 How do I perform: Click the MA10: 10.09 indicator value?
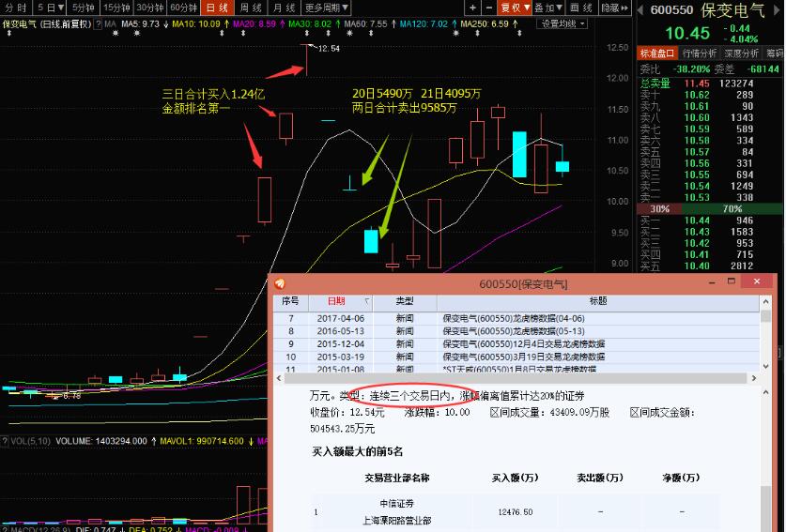196,23
